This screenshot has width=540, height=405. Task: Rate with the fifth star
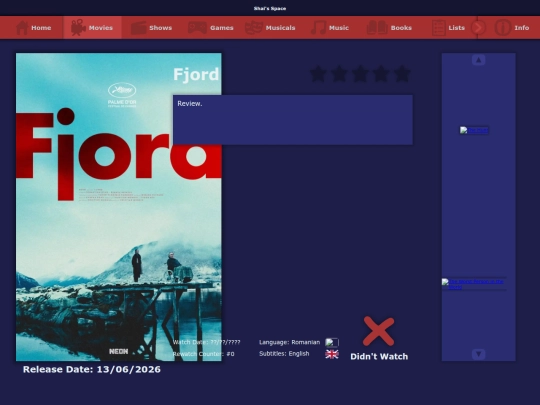click(x=402, y=74)
